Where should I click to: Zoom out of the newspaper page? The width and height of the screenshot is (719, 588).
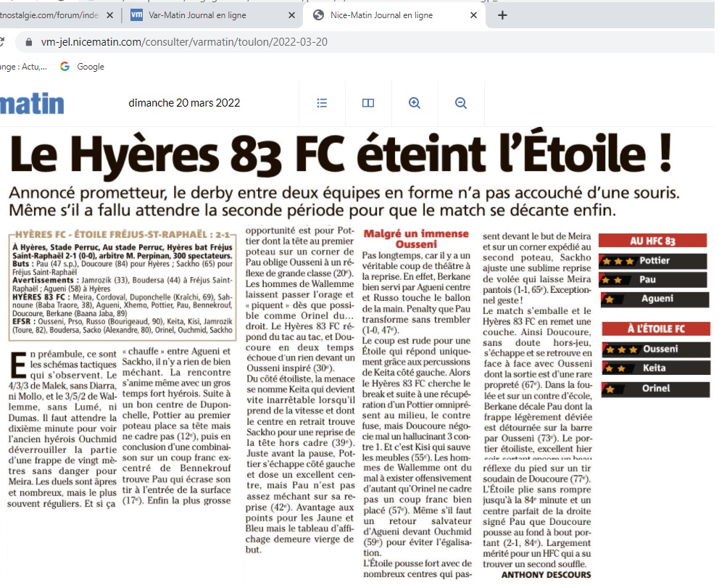(x=461, y=103)
